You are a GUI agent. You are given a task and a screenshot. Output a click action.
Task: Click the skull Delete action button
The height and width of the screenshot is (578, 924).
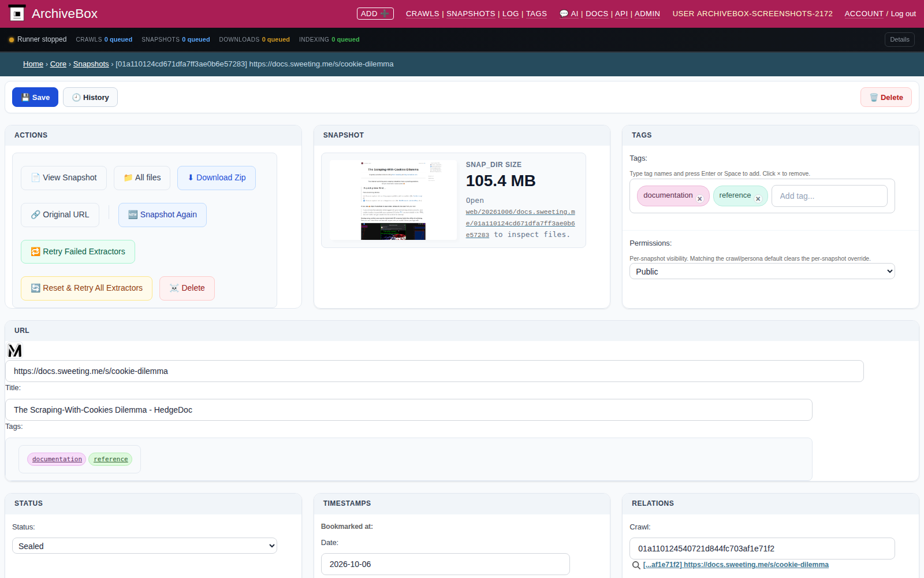pos(187,288)
